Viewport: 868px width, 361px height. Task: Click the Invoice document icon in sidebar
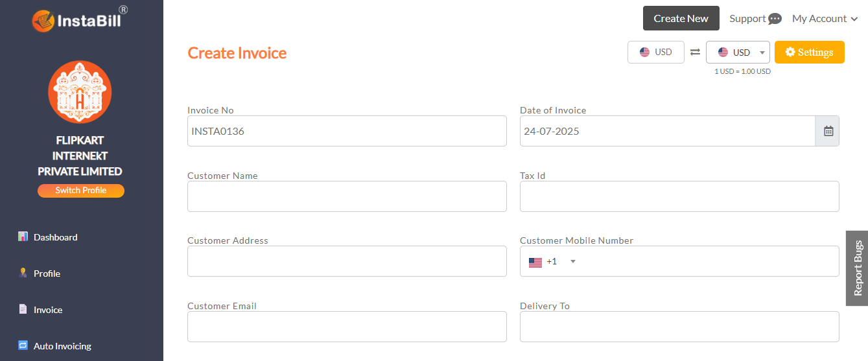click(23, 309)
